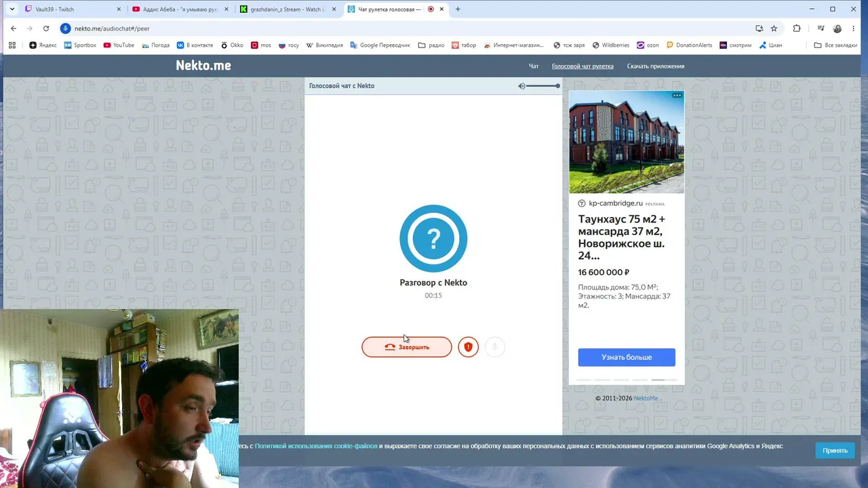The width and height of the screenshot is (868, 488).
Task: Adjust the voice chat volume slider
Action: [x=543, y=86]
